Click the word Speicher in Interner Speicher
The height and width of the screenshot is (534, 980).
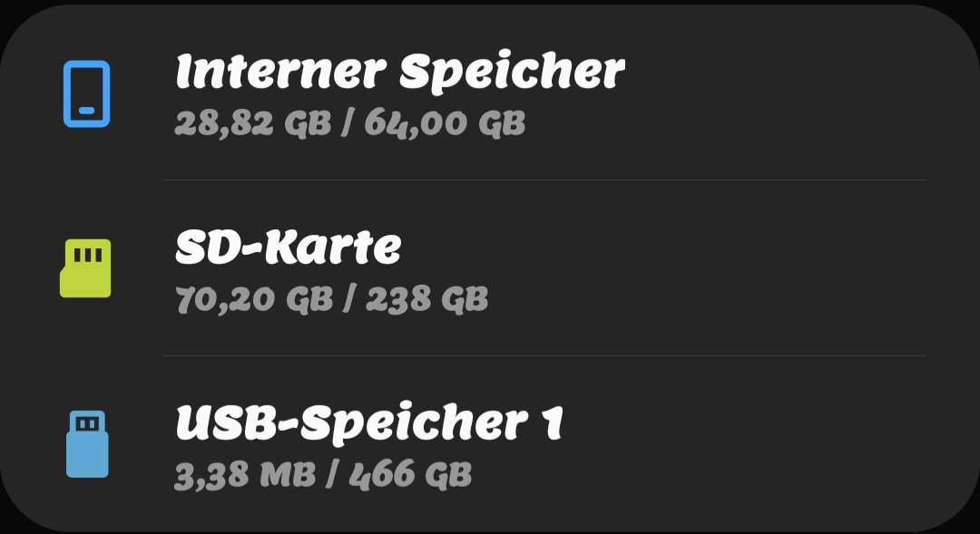(513, 73)
